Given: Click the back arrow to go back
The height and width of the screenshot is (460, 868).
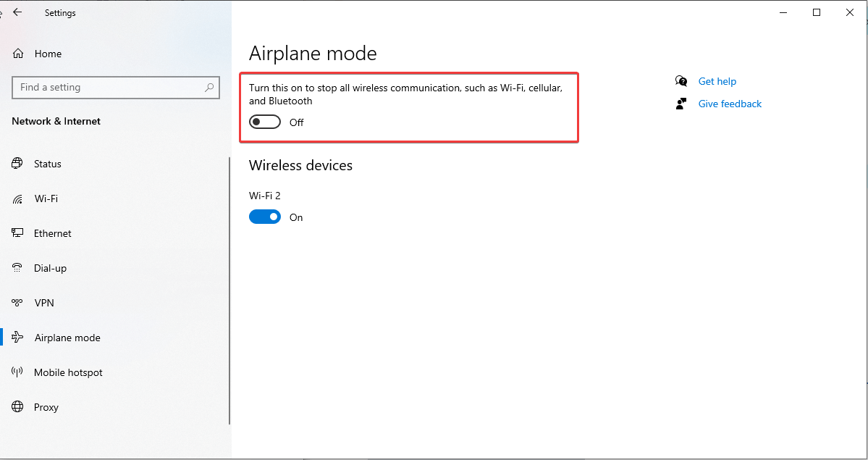Looking at the screenshot, I should [x=18, y=12].
